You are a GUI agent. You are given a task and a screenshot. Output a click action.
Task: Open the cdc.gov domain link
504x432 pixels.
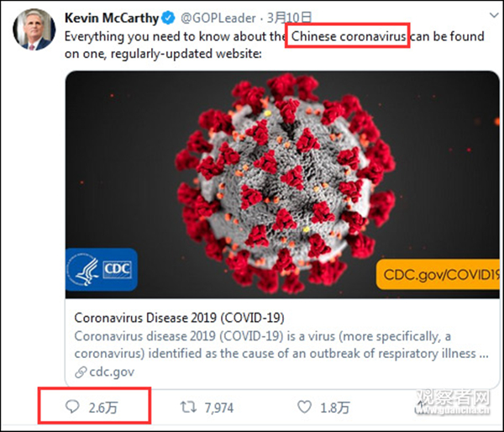110,371
